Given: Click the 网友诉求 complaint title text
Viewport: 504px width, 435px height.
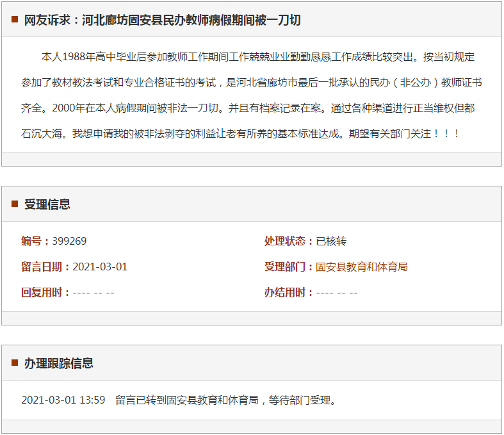Looking at the screenshot, I should [162, 20].
